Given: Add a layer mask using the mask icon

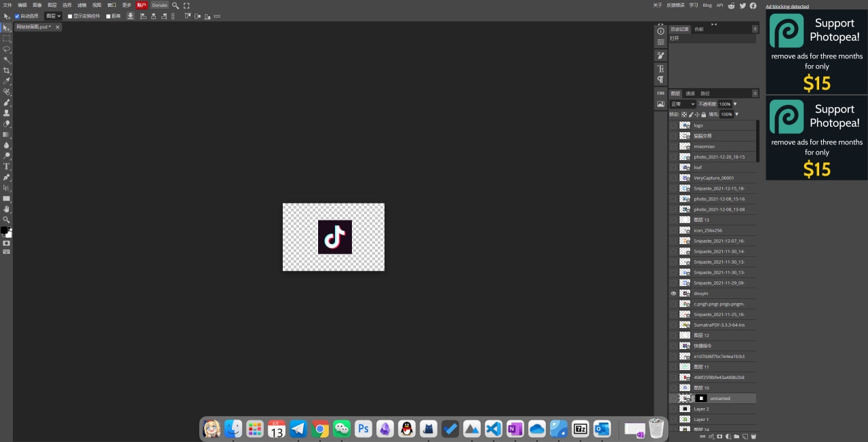Looking at the screenshot, I should [720, 436].
